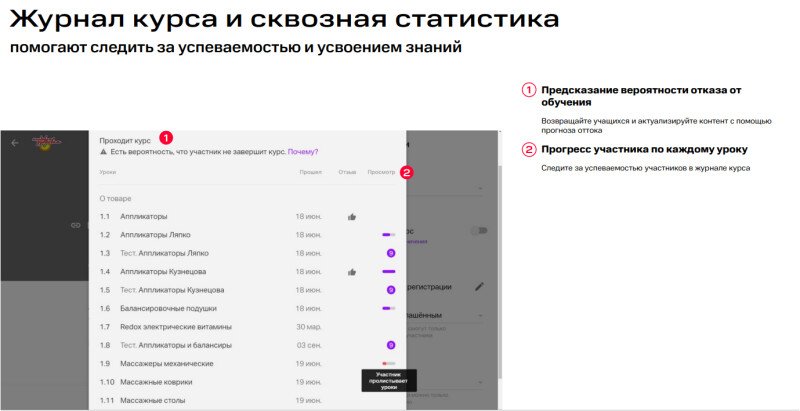Click the chain link icon in dark sidebar
800x411 pixels.
[76, 225]
